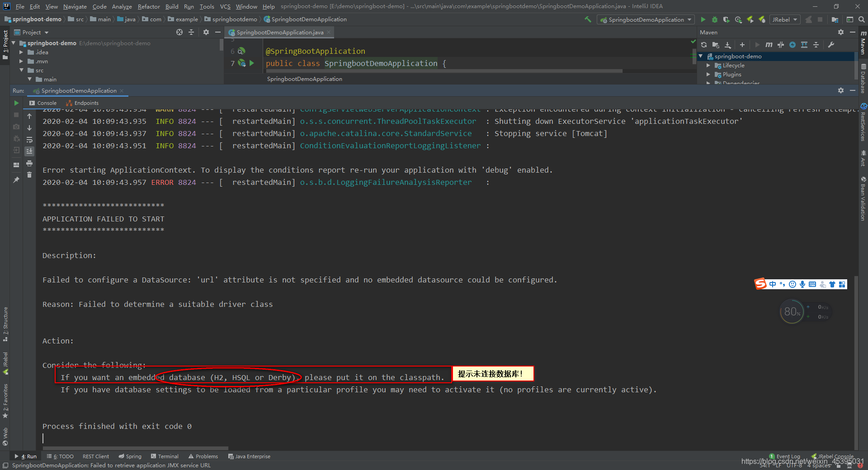Collapse springboot-demo root in Project tree
Viewport: 868px width, 470px height.
14,43
